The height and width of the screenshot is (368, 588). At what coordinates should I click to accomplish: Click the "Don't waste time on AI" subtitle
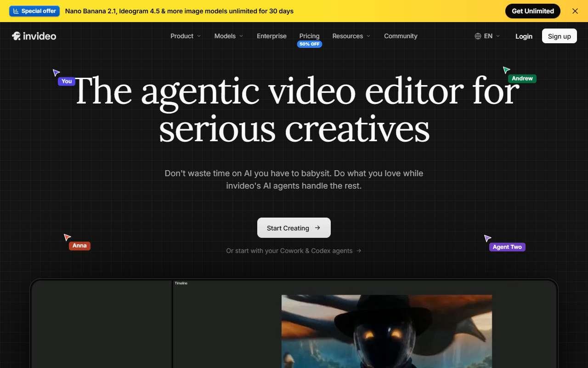pyautogui.click(x=294, y=180)
